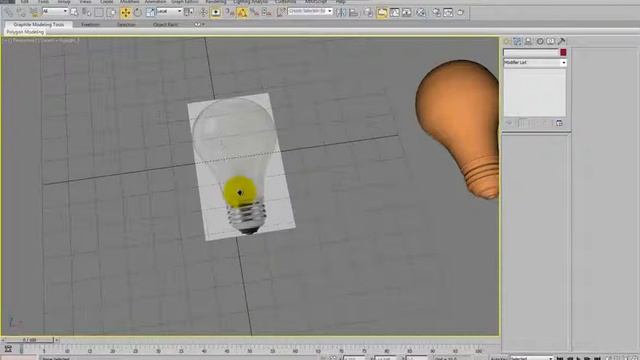Screen dimensions: 640x360
Task: Choose the Rectangular Selection Region tool
Action: (99, 13)
